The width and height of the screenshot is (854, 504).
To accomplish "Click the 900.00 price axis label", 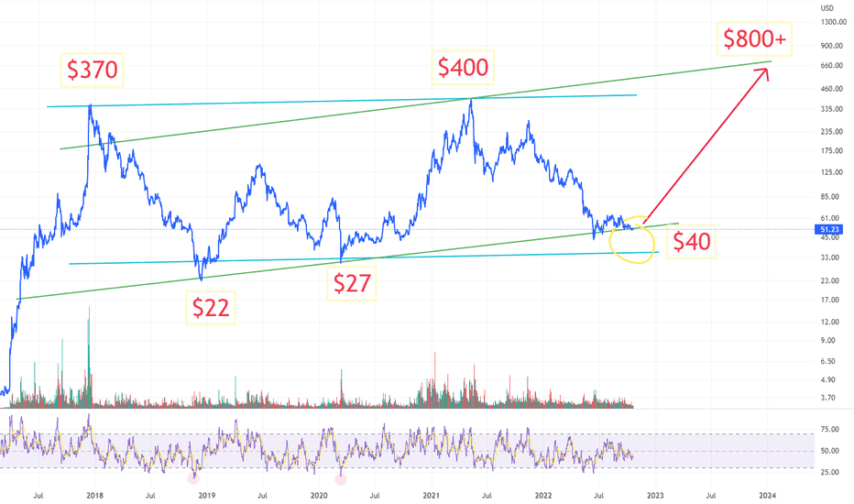I will pyautogui.click(x=832, y=46).
